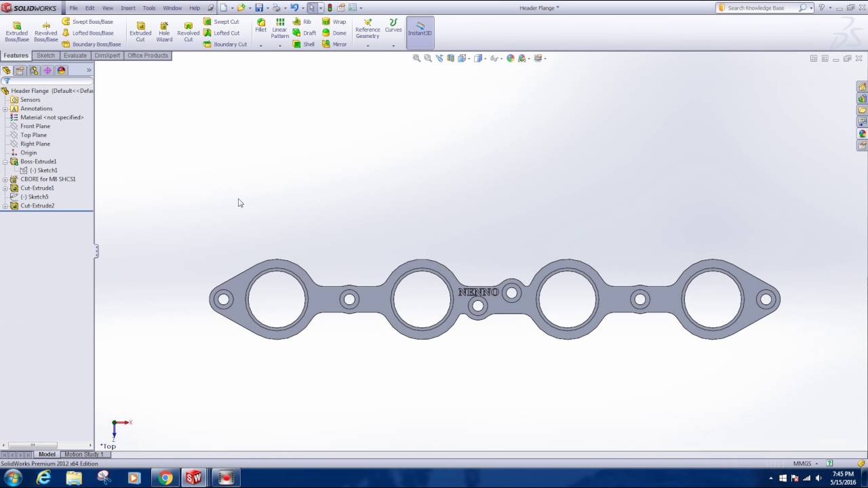Open the DimXpertManager tab icon
This screenshot has width=868, height=488.
point(47,70)
